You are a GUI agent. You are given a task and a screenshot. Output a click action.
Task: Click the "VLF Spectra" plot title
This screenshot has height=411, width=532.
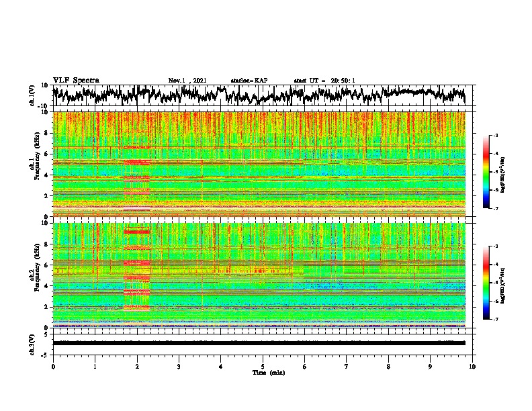pyautogui.click(x=76, y=81)
